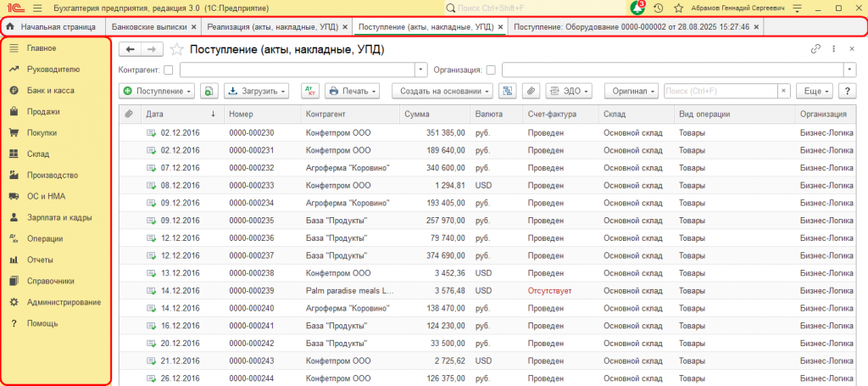Select Агроферма "Коровино" in row 0000-000232
The image size is (868, 386).
point(348,168)
